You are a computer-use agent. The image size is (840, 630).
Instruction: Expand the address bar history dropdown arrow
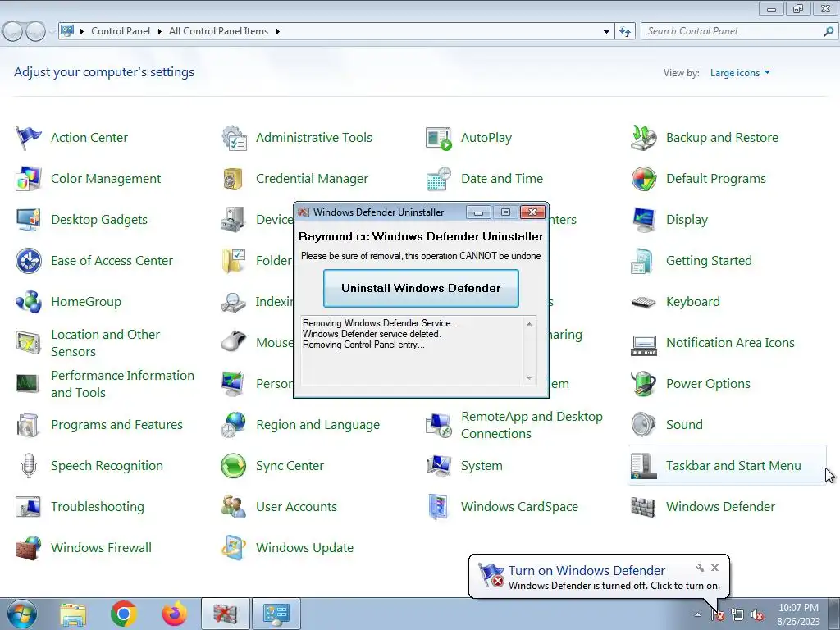pos(606,32)
